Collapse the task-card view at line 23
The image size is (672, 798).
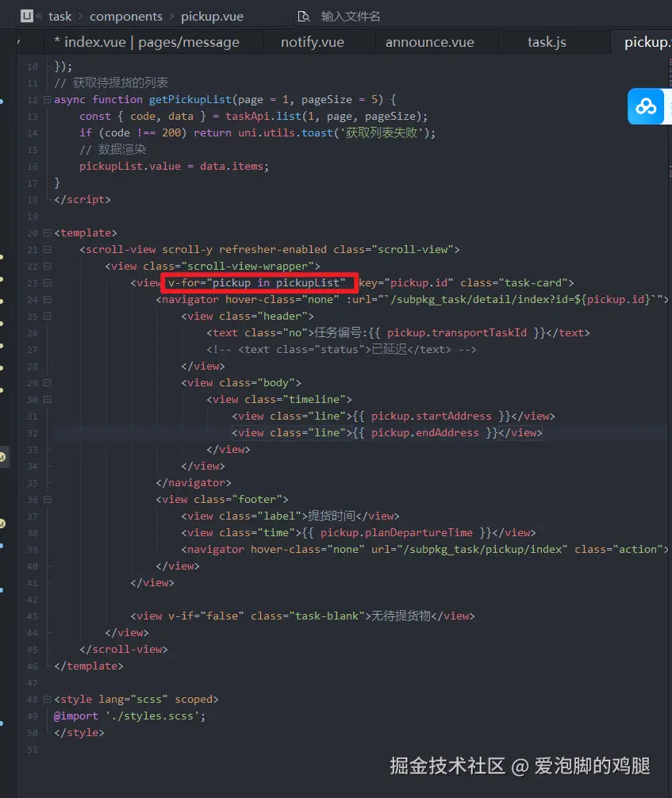pos(48,283)
